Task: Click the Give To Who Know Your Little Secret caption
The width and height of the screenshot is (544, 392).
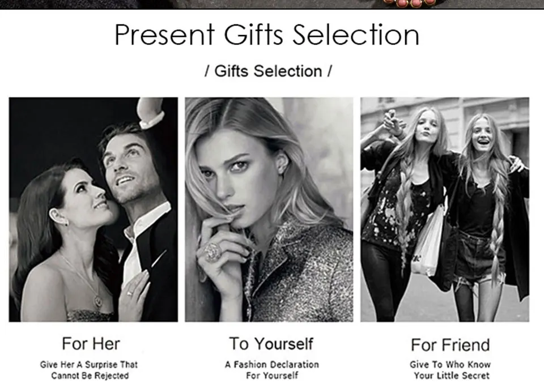Action: [x=450, y=370]
